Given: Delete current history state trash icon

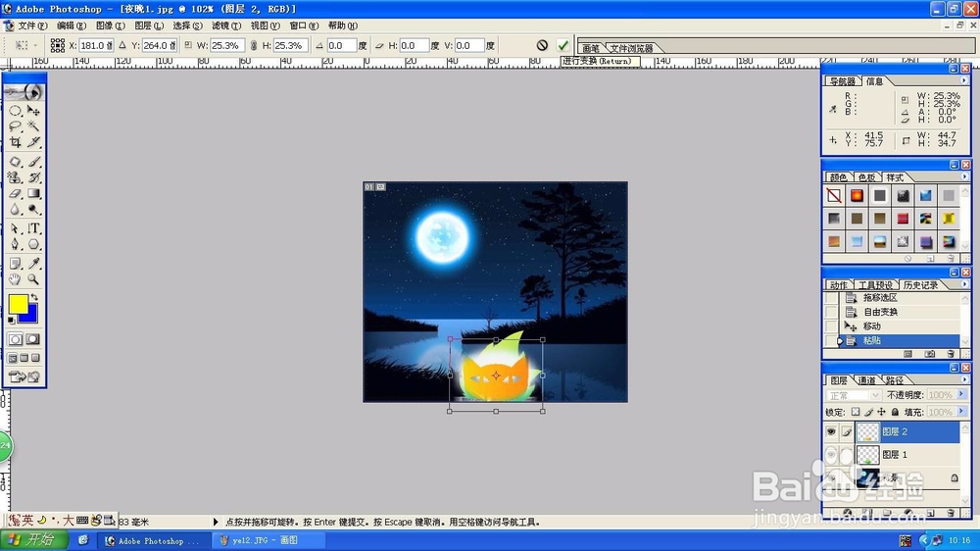Looking at the screenshot, I should point(951,354).
